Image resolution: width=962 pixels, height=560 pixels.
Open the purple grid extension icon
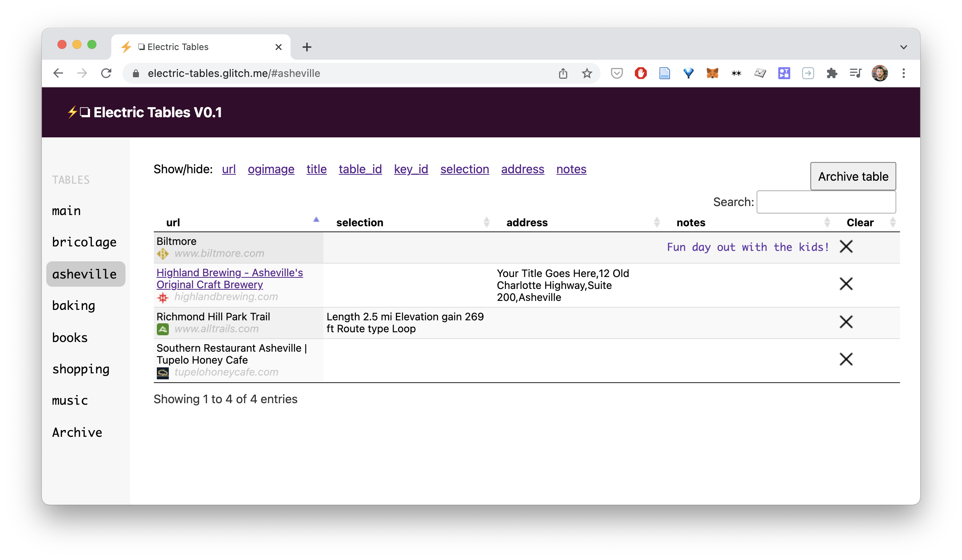[784, 73]
